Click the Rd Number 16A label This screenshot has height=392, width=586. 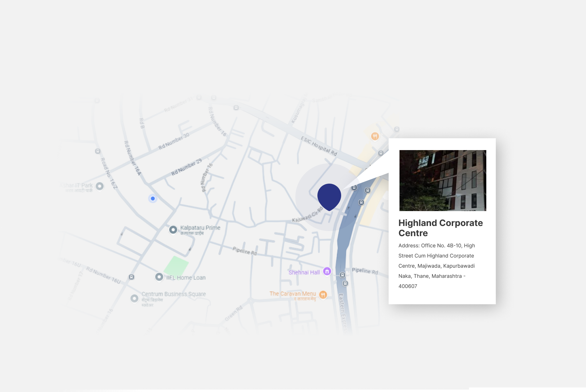(132, 158)
